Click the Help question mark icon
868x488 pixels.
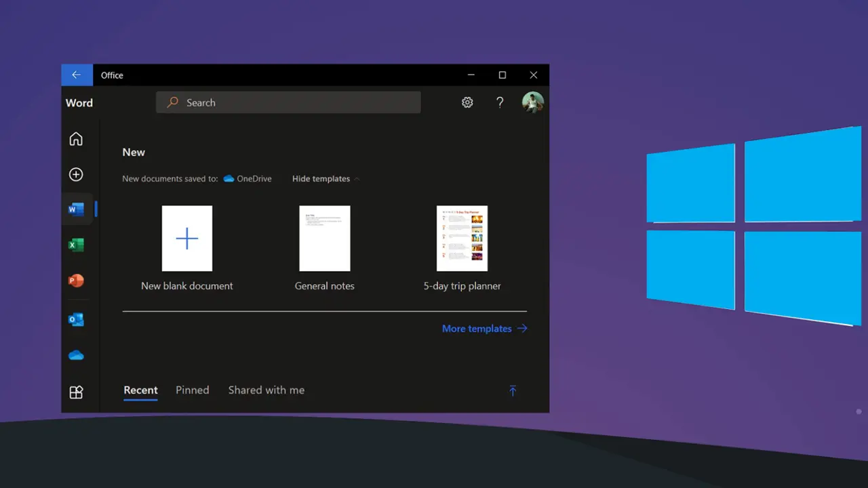pos(500,102)
